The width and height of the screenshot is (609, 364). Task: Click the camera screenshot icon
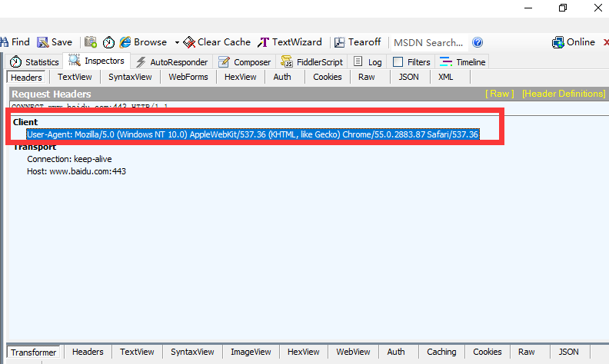click(x=91, y=42)
